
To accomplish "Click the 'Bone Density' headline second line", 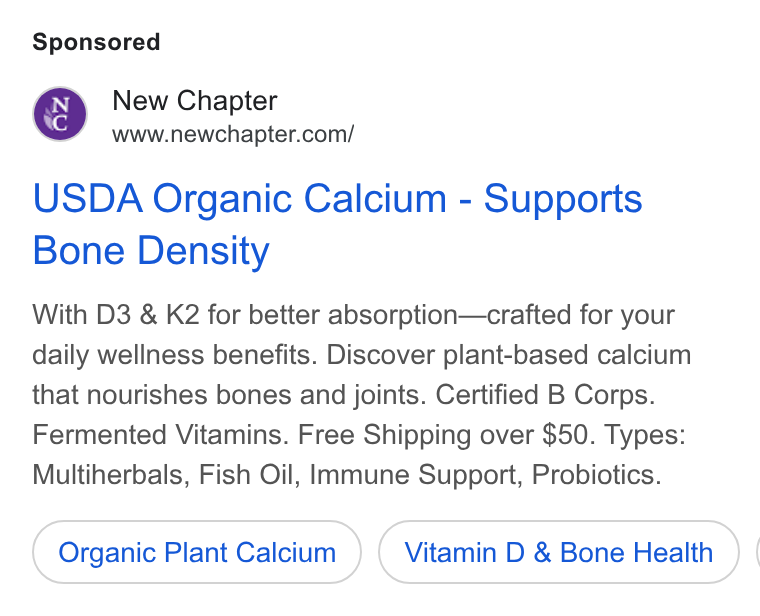I will (151, 251).
